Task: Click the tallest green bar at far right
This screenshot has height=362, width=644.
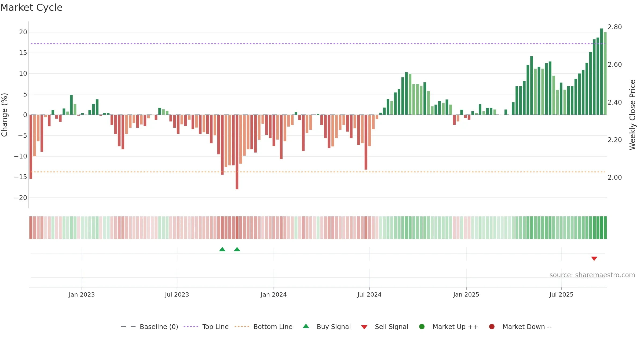Action: [602, 72]
